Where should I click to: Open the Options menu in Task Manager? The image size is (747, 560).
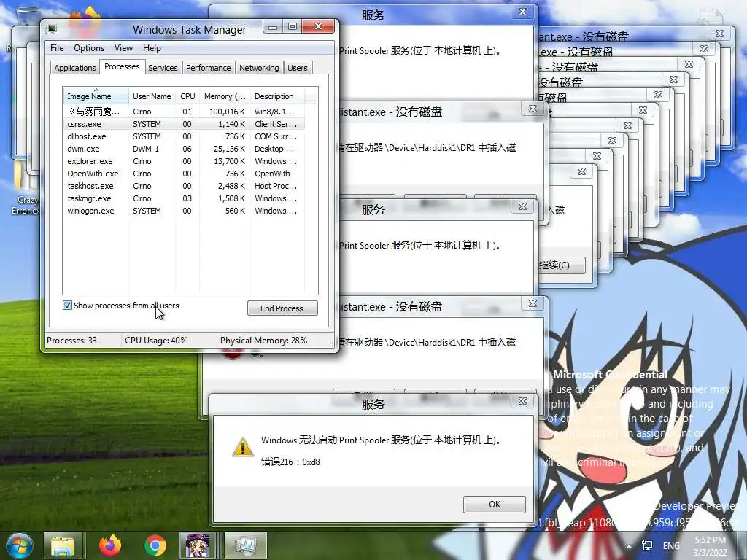point(88,48)
